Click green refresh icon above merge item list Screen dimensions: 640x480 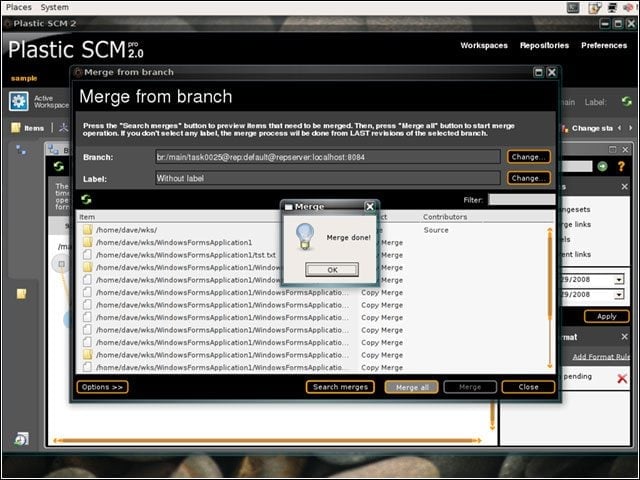[86, 199]
